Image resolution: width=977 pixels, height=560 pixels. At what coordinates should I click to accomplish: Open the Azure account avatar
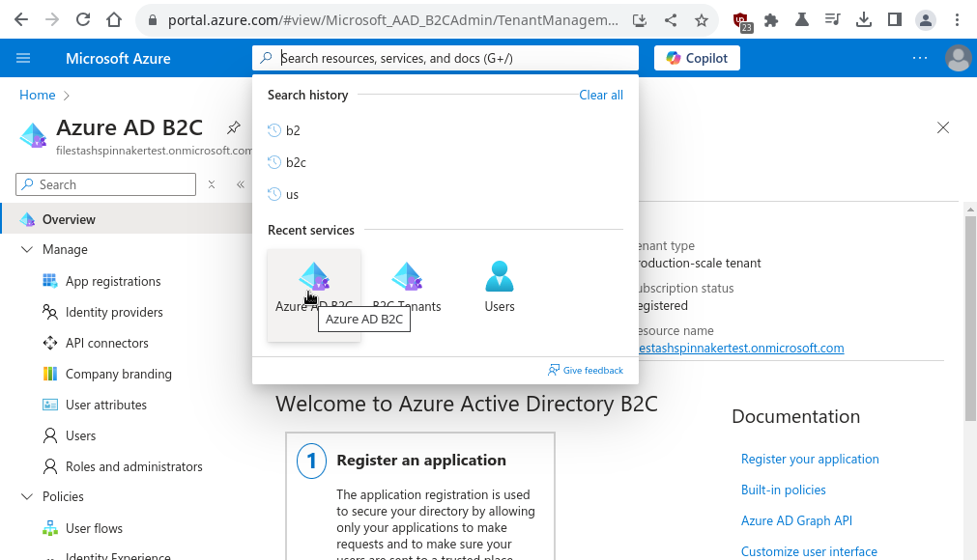click(x=959, y=59)
